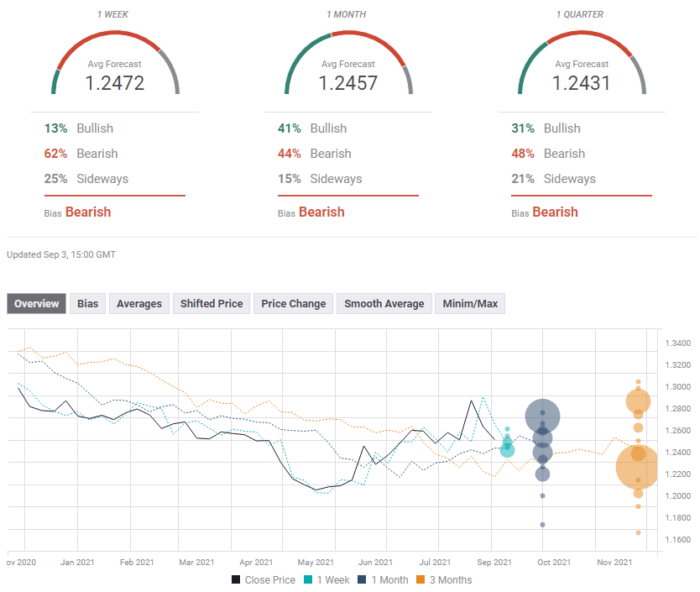Image resolution: width=700 pixels, height=592 pixels.
Task: Open the Price Change tab
Action: (293, 304)
